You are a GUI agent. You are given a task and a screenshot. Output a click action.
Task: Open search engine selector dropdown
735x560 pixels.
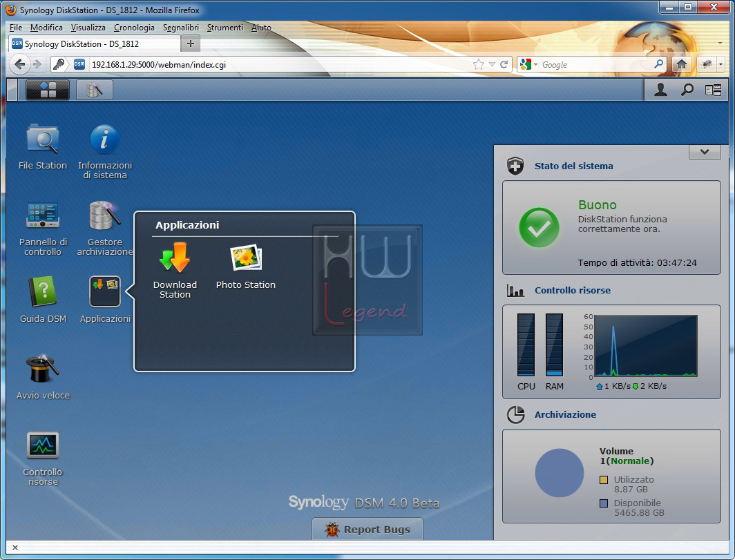click(528, 64)
